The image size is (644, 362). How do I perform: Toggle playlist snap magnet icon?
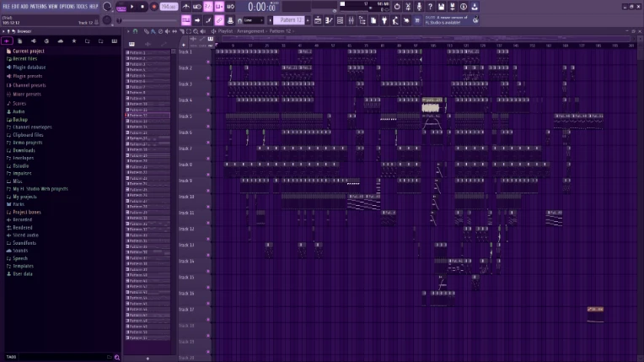[135, 31]
